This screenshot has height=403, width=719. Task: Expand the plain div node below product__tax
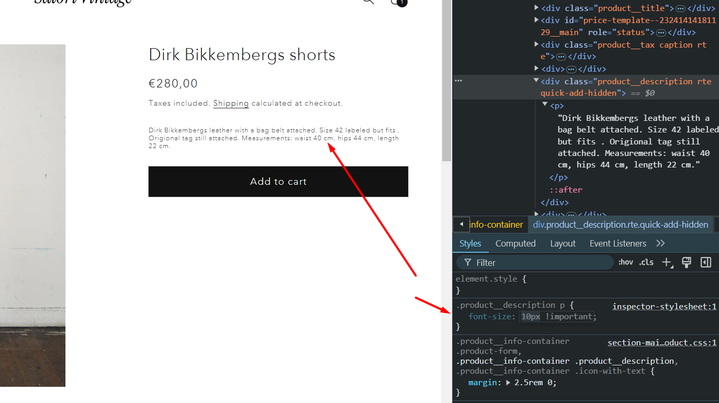[536, 69]
